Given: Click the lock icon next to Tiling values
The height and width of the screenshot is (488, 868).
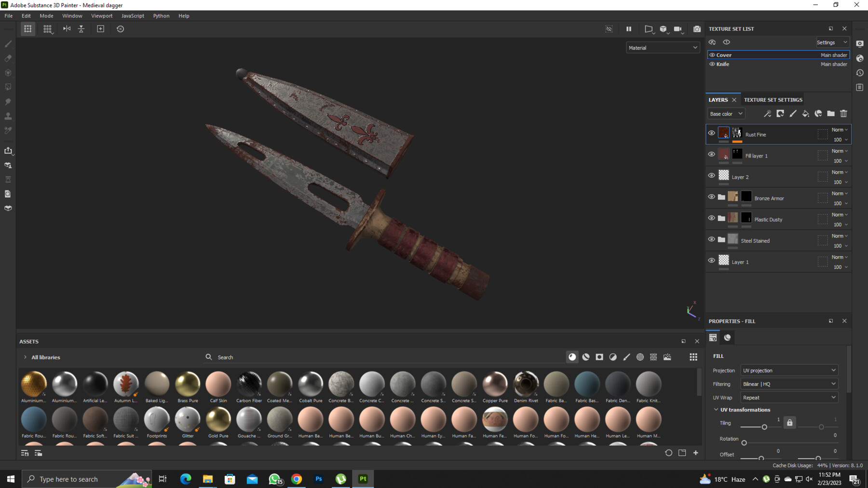Looking at the screenshot, I should pyautogui.click(x=790, y=422).
